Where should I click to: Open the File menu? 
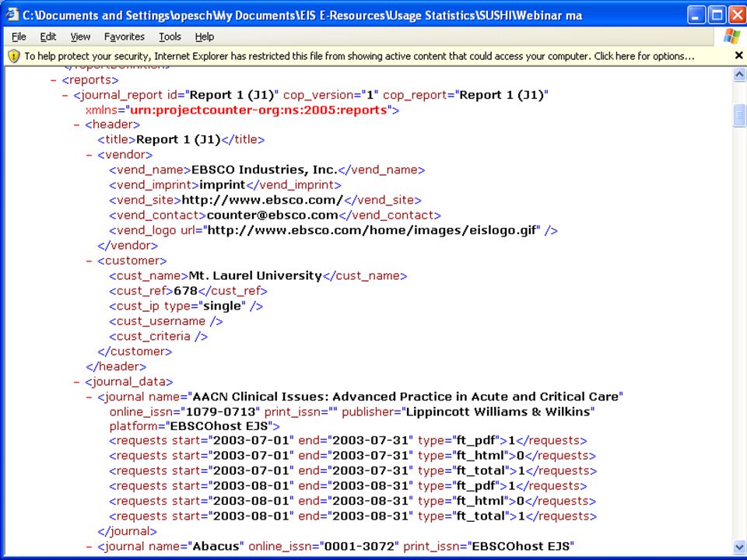(19, 37)
